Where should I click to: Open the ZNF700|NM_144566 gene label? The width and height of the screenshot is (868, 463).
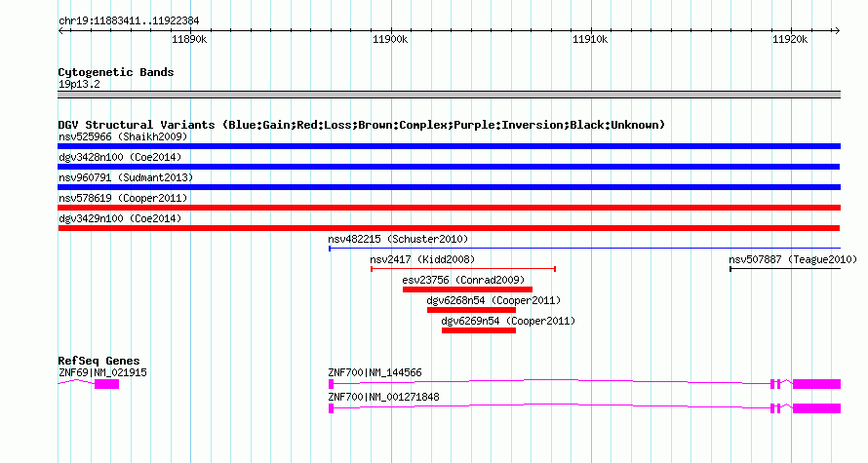coord(375,372)
